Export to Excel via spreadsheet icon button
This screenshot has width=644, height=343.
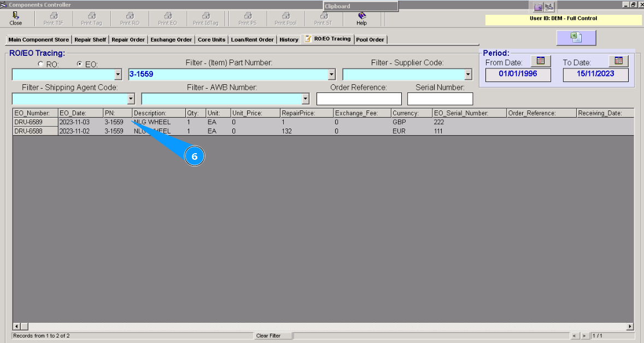click(x=576, y=37)
